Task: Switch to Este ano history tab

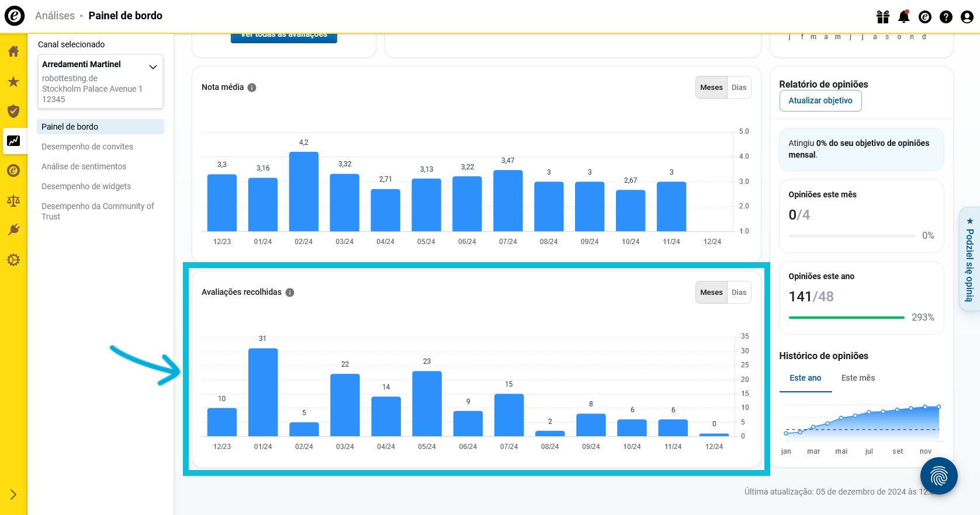Action: (805, 378)
